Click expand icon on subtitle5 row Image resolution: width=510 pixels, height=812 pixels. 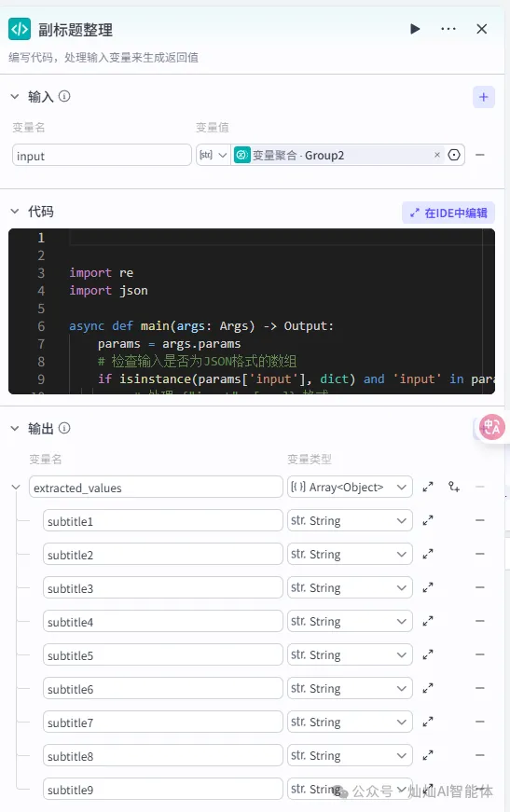click(428, 655)
